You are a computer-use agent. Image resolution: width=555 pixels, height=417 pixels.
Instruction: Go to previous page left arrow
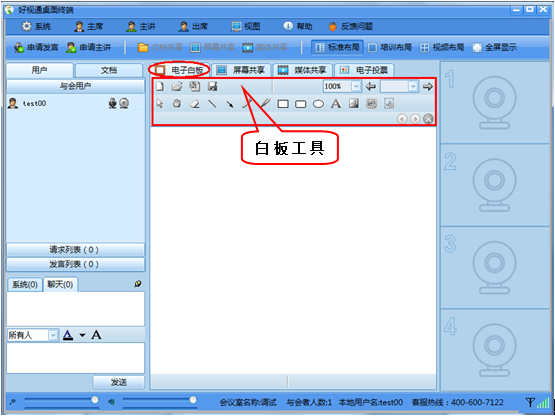click(371, 86)
